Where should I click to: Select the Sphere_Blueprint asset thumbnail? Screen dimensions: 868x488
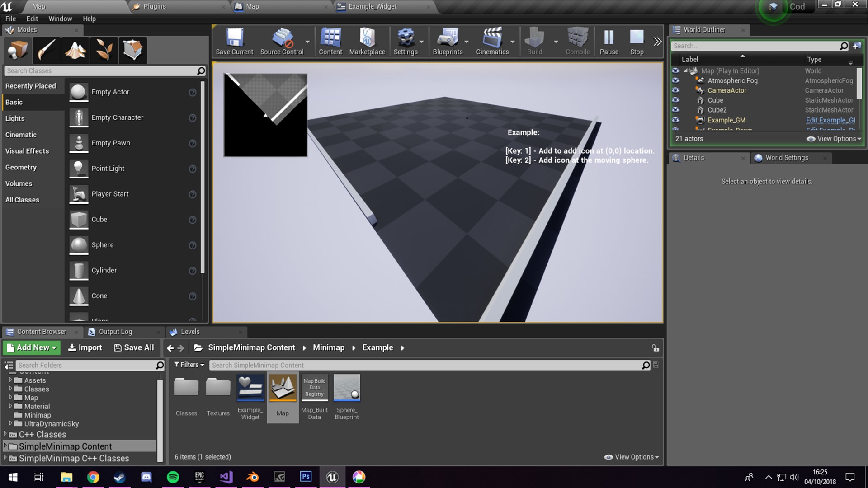click(347, 388)
